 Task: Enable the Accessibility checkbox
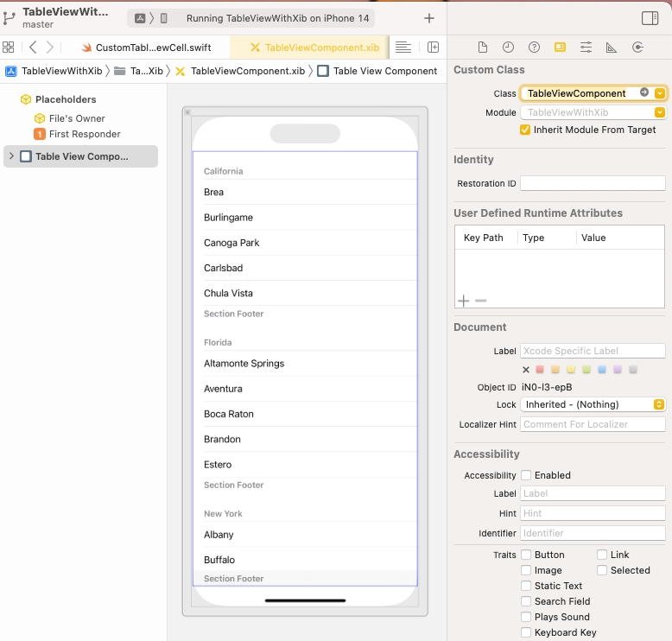pos(525,475)
